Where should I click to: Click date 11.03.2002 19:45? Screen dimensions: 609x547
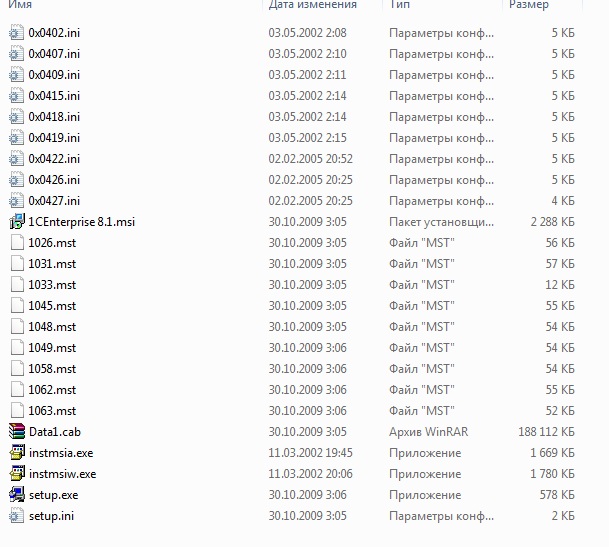pos(310,453)
